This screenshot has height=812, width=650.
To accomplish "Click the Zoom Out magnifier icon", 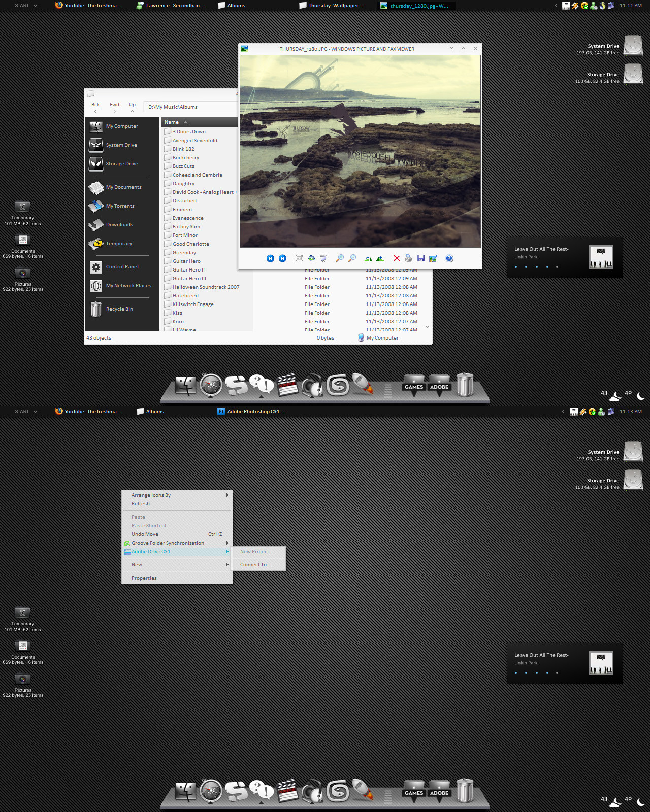I will tap(352, 258).
